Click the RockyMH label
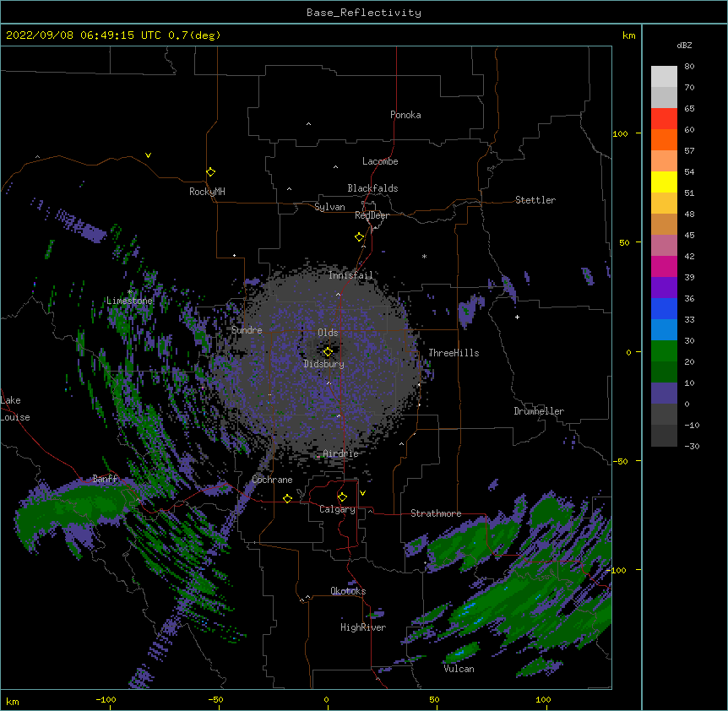728x711 pixels. coord(207,192)
